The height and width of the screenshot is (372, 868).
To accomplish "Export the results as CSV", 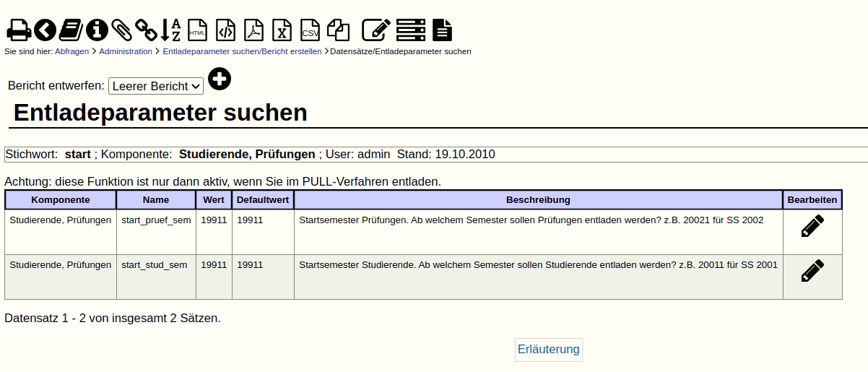I will [310, 30].
